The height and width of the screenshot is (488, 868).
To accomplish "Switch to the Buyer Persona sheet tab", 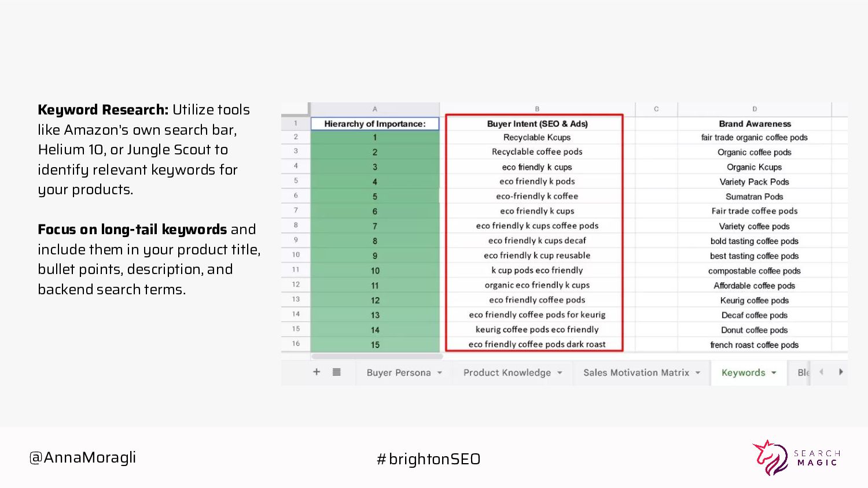I will pos(398,373).
